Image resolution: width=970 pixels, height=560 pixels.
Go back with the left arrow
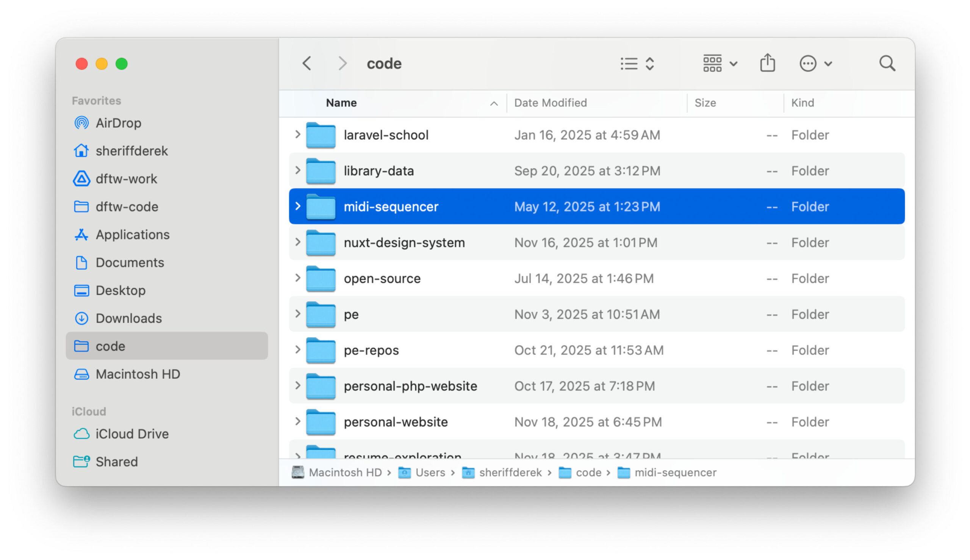click(307, 63)
